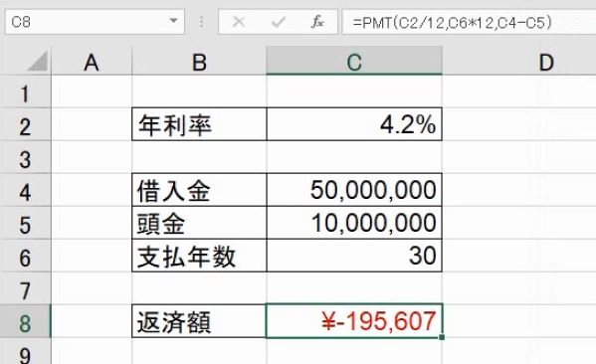This screenshot has height=364, width=596.
Task: Select row 8 header
Action: click(25, 321)
